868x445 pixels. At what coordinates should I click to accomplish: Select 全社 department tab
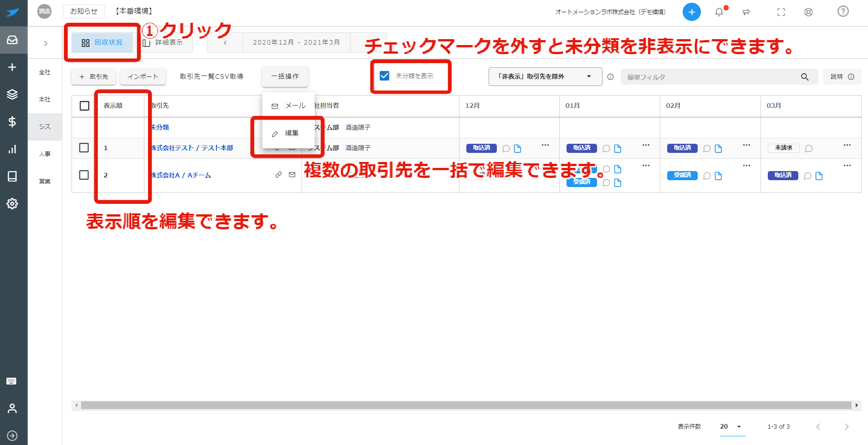(x=45, y=72)
